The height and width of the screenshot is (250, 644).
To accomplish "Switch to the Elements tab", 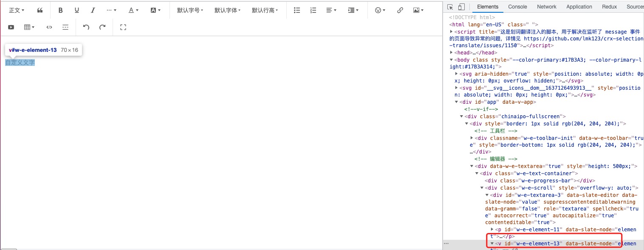I will pos(488,6).
